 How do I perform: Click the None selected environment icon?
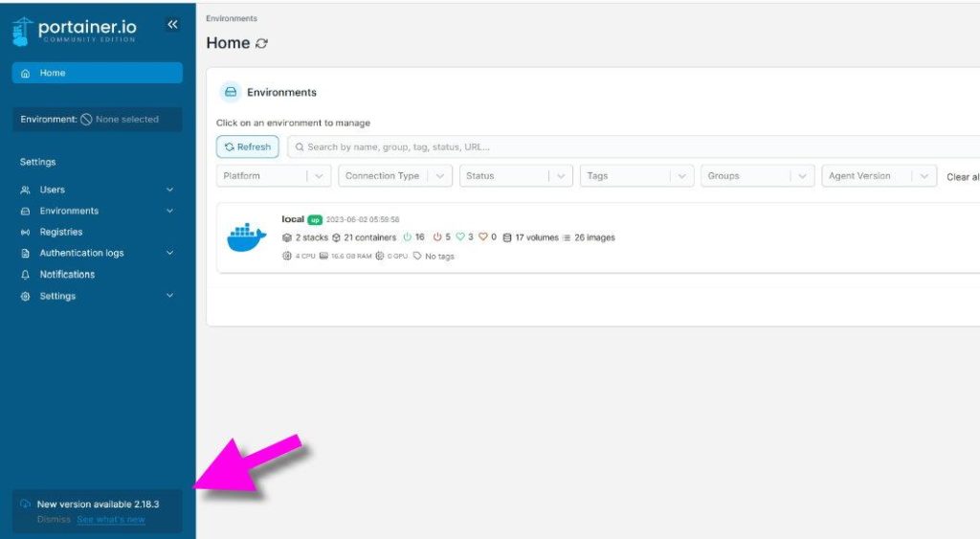[86, 119]
